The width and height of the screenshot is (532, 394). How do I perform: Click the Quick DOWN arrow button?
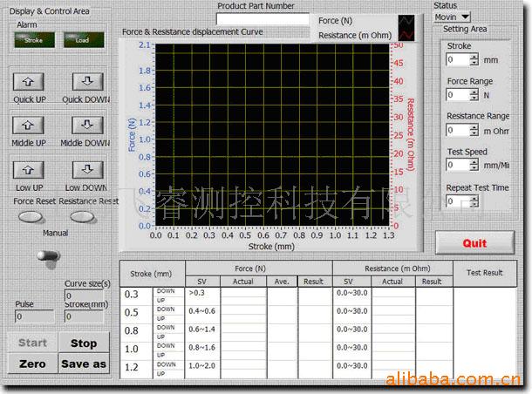(x=86, y=82)
